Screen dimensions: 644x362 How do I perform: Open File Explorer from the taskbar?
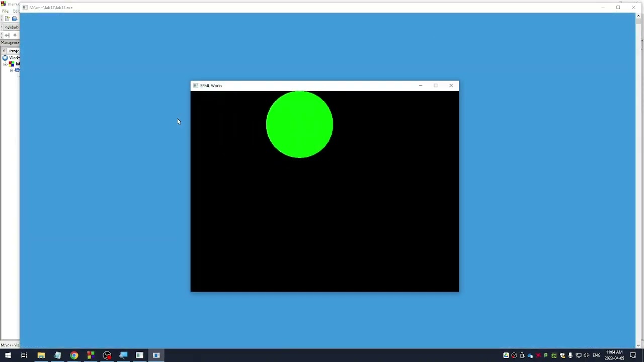[41, 355]
